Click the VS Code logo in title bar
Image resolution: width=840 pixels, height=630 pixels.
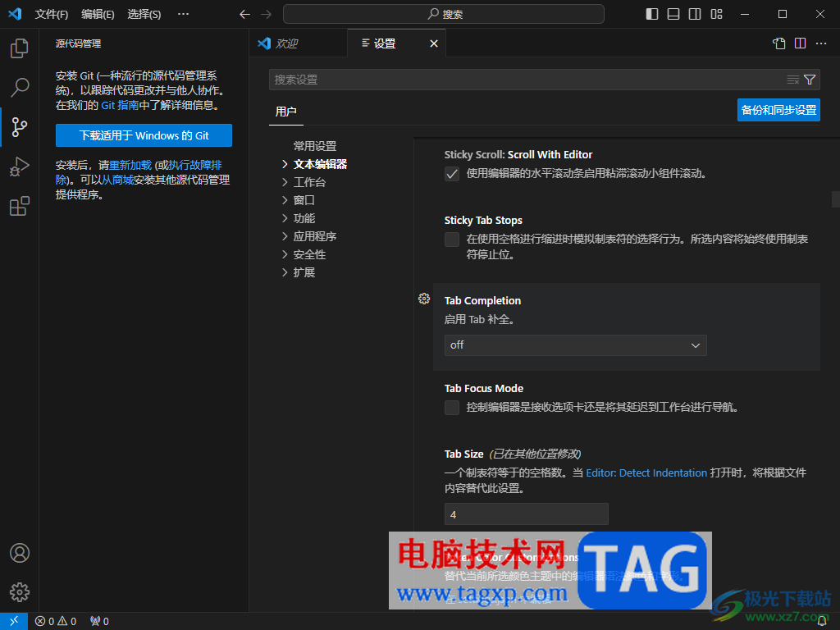coord(15,14)
